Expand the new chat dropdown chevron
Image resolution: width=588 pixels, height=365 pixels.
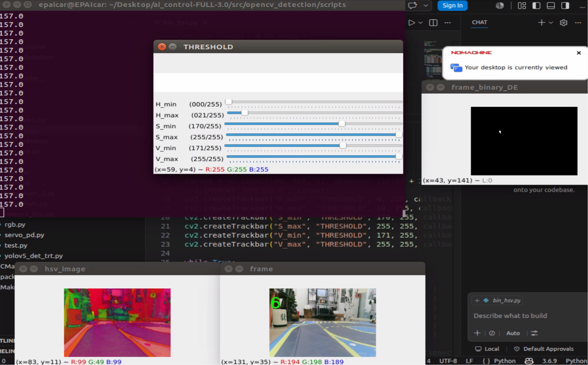point(551,23)
